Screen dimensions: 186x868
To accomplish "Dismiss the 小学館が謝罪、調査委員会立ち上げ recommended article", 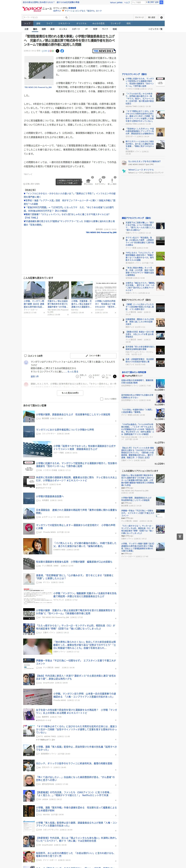I will coord(115,421).
